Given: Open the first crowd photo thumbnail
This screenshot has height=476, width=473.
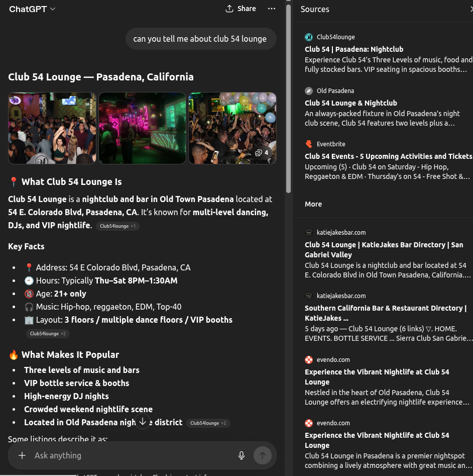Looking at the screenshot, I should 52,128.
